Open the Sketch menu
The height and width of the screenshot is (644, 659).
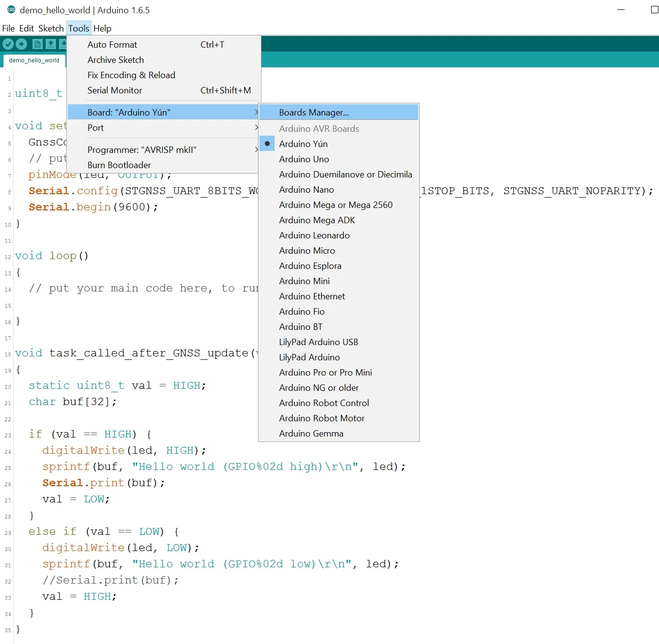(x=51, y=29)
